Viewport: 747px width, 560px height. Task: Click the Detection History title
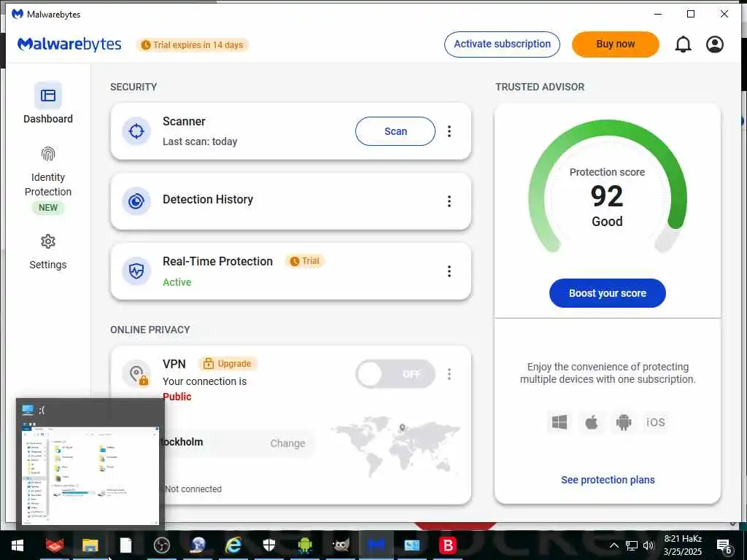pos(208,199)
